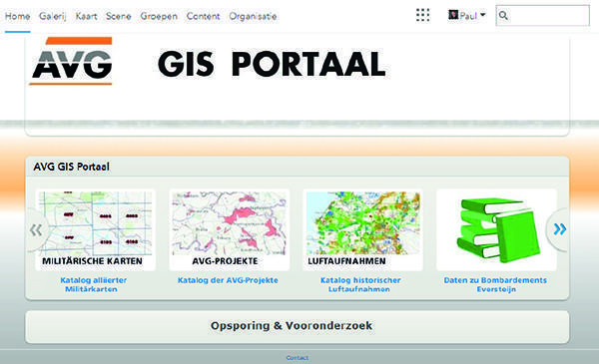
Task: Click the AVG logo
Action: coord(72,60)
